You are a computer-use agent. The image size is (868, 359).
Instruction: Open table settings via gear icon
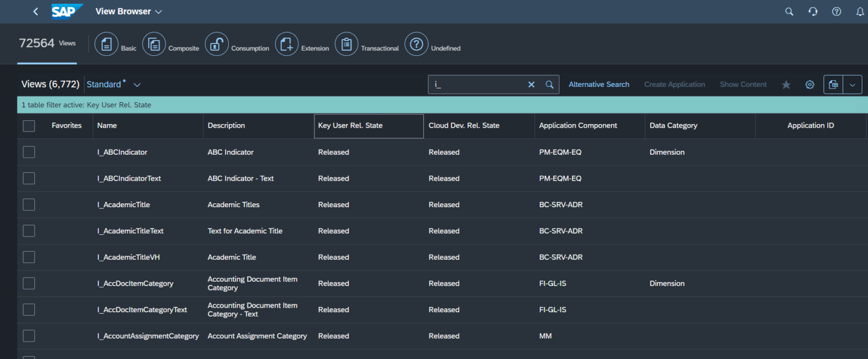coord(809,84)
